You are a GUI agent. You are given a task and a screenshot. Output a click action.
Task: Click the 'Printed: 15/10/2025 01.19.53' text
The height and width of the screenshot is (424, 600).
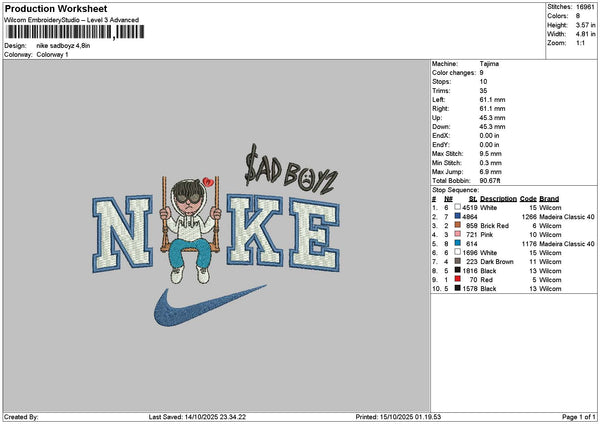click(x=398, y=417)
